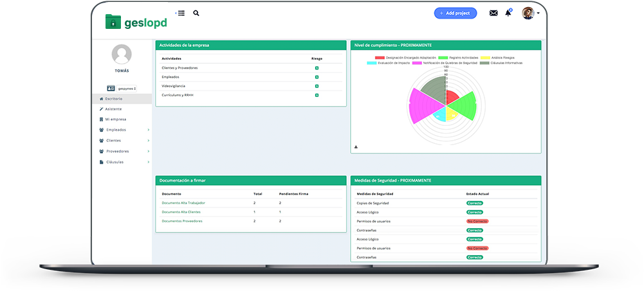644x291 pixels.
Task: Click the blue notification count badge on bell
Action: 511,10
